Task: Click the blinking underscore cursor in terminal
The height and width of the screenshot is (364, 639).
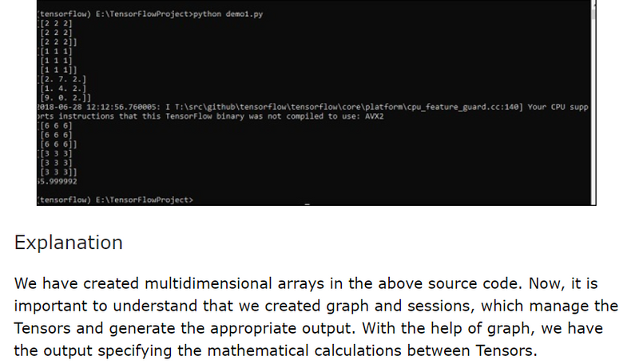Action: click(308, 204)
